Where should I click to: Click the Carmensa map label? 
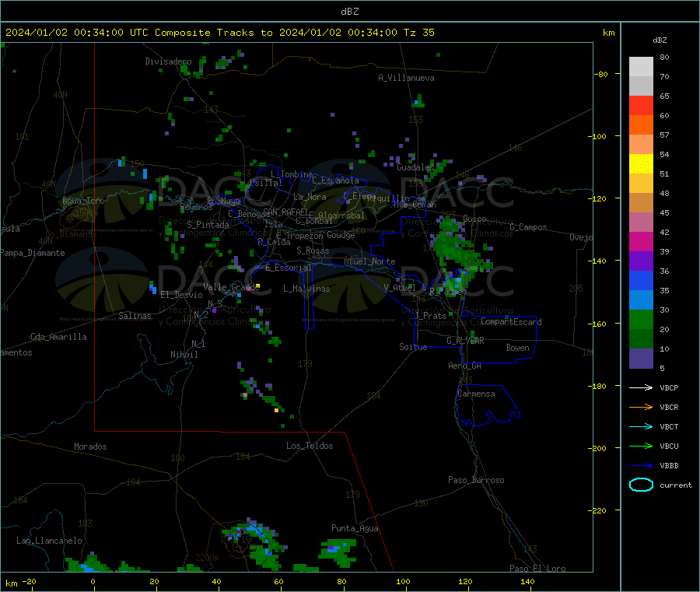tap(476, 394)
